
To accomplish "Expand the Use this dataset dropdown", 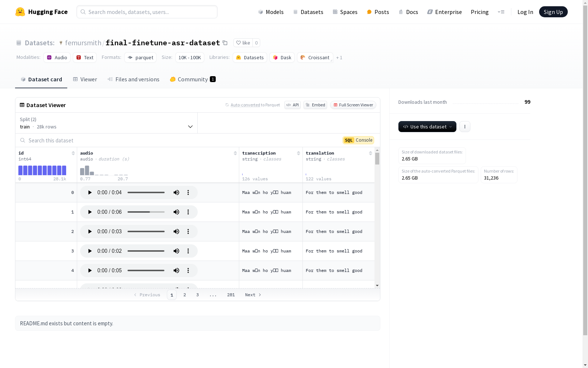I will (427, 127).
